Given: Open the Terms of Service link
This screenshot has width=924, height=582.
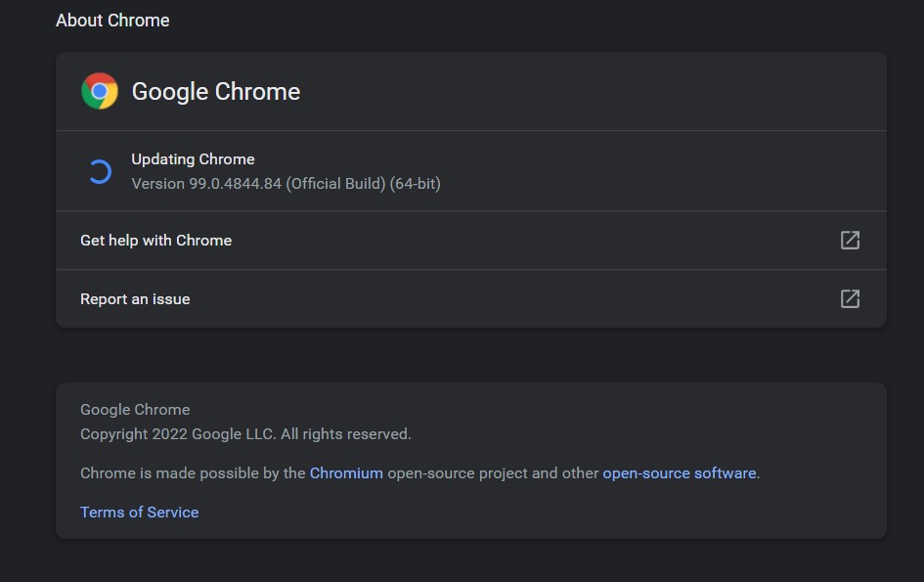Looking at the screenshot, I should coord(139,513).
